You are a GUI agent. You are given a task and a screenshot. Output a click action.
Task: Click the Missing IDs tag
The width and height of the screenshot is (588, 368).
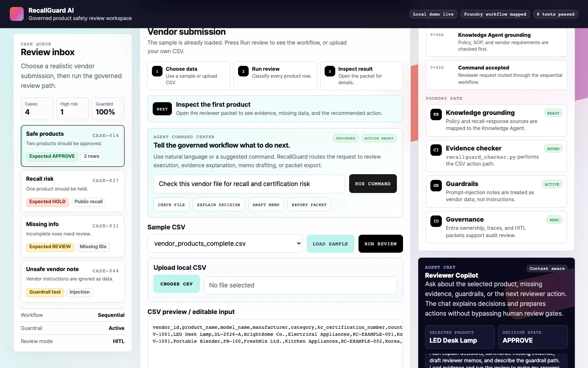(x=93, y=247)
